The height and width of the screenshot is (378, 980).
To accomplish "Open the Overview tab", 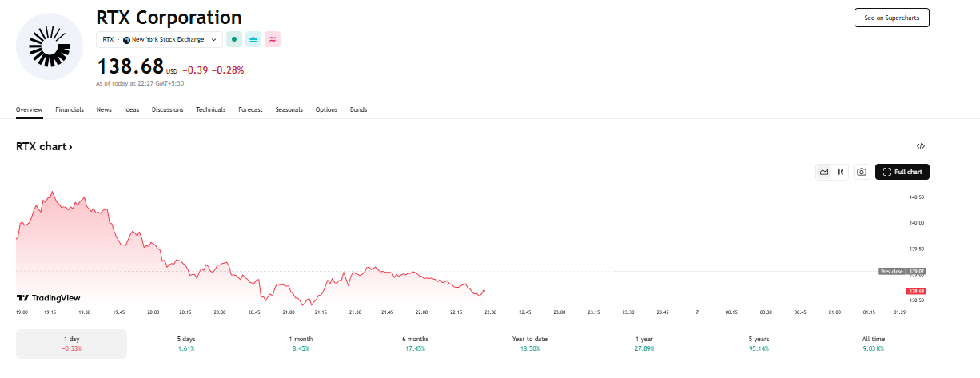I will [x=29, y=109].
